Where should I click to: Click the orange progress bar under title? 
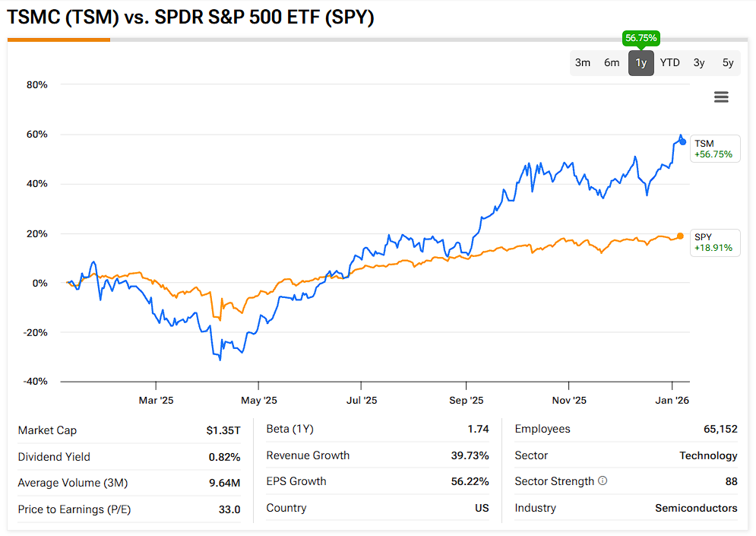click(59, 40)
